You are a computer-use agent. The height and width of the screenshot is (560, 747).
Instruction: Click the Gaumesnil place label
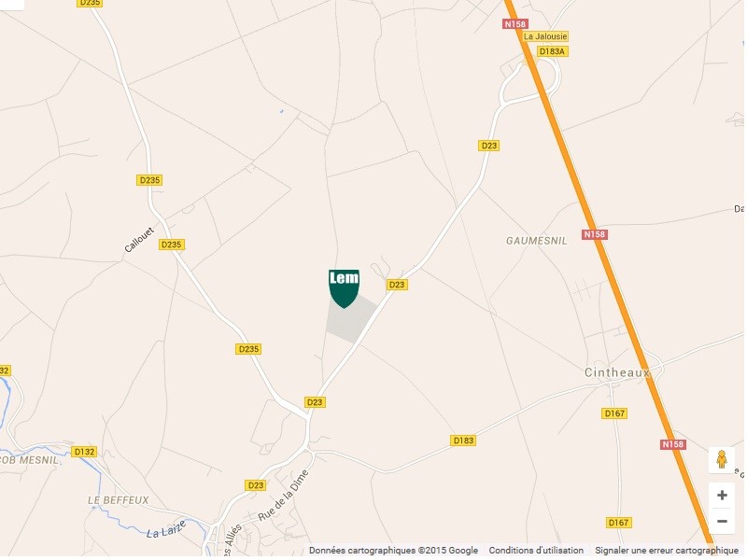coord(537,242)
